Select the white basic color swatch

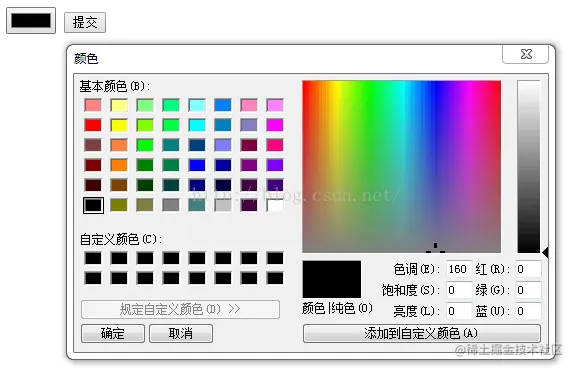[x=275, y=205]
